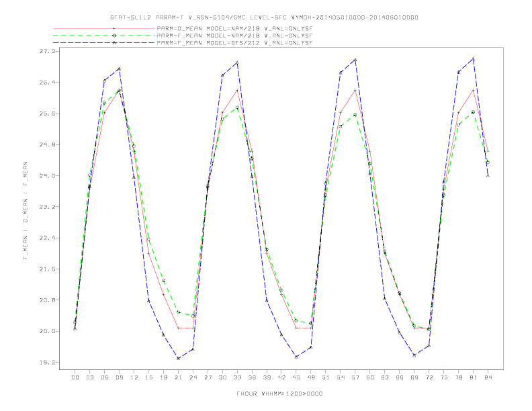
Task: Click x-axis hour label 03
Action: click(90, 377)
